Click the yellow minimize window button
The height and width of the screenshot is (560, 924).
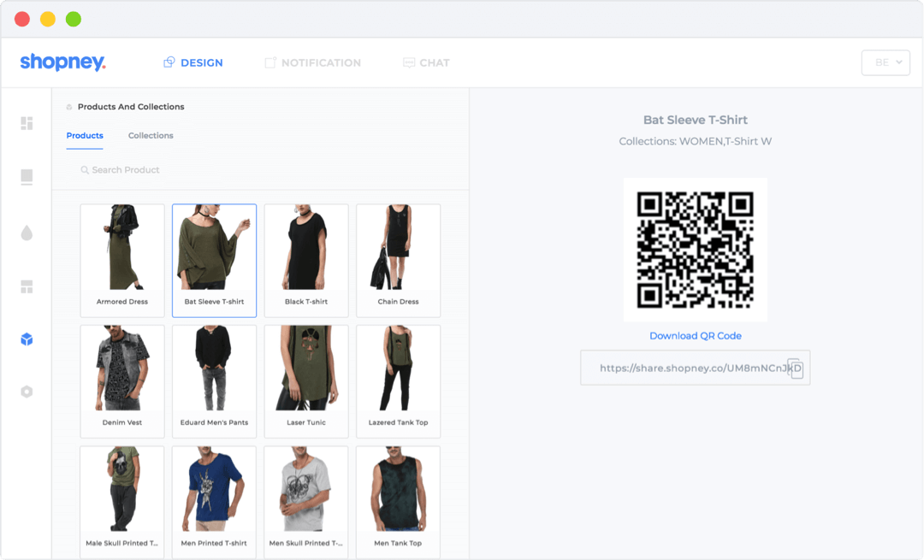coord(48,20)
